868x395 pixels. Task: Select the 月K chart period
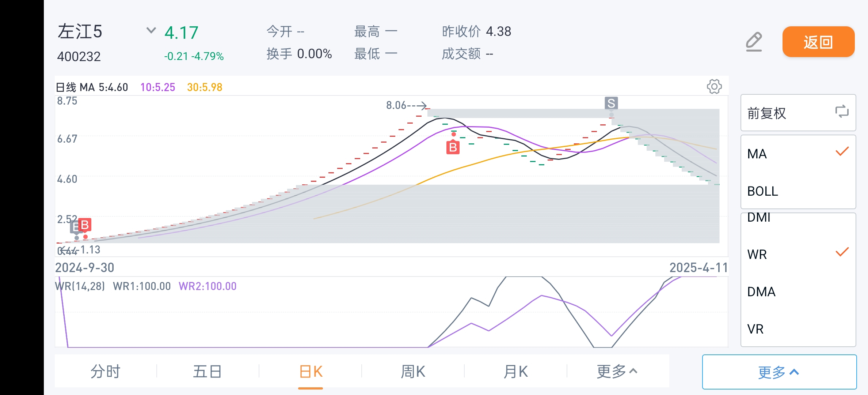click(515, 372)
